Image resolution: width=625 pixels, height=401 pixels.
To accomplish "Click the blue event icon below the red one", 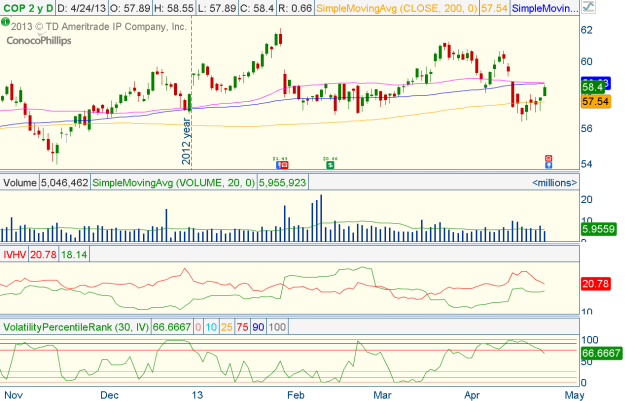I will pos(547,166).
